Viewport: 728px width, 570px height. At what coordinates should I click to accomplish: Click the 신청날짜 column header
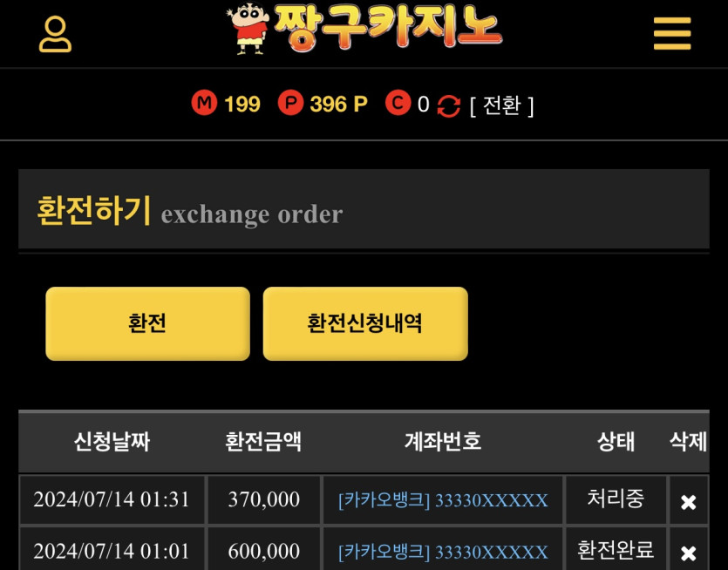[x=112, y=441]
